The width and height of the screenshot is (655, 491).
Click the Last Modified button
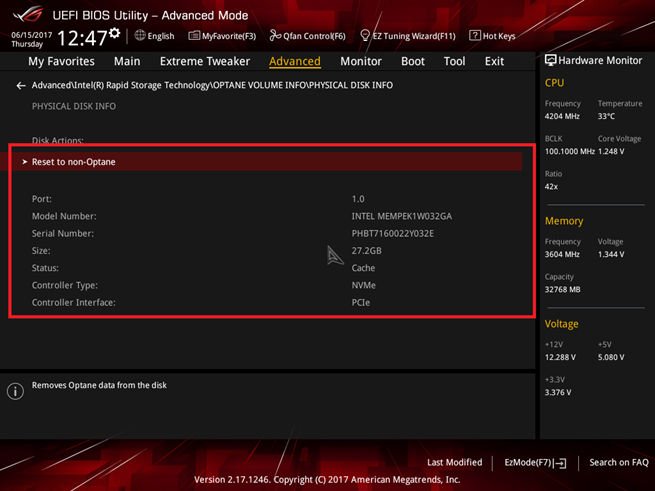pos(454,463)
